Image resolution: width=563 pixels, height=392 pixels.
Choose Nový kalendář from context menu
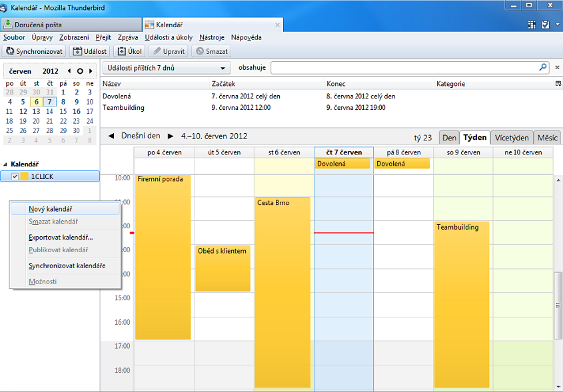[x=51, y=209]
